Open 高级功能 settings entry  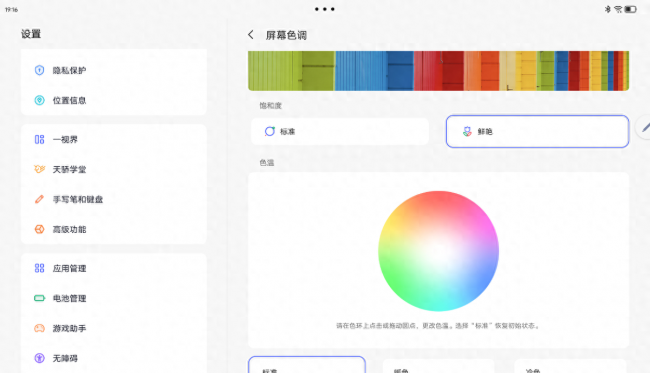(x=114, y=229)
